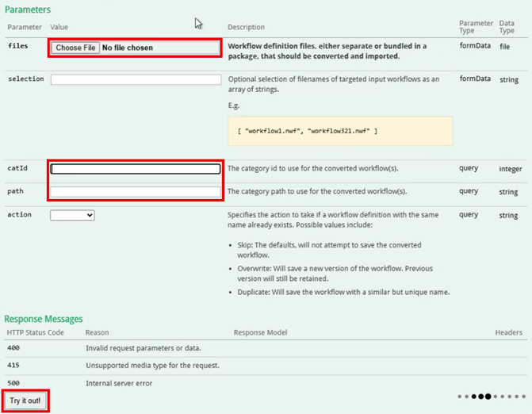This screenshot has width=532, height=414.
Task: Select the path input field
Action: 136,192
